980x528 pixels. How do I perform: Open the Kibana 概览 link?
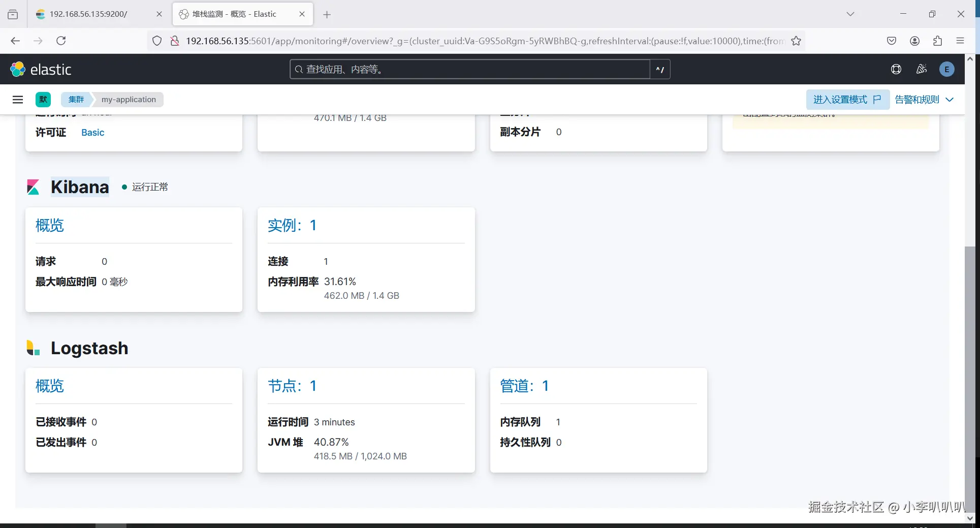(50, 225)
